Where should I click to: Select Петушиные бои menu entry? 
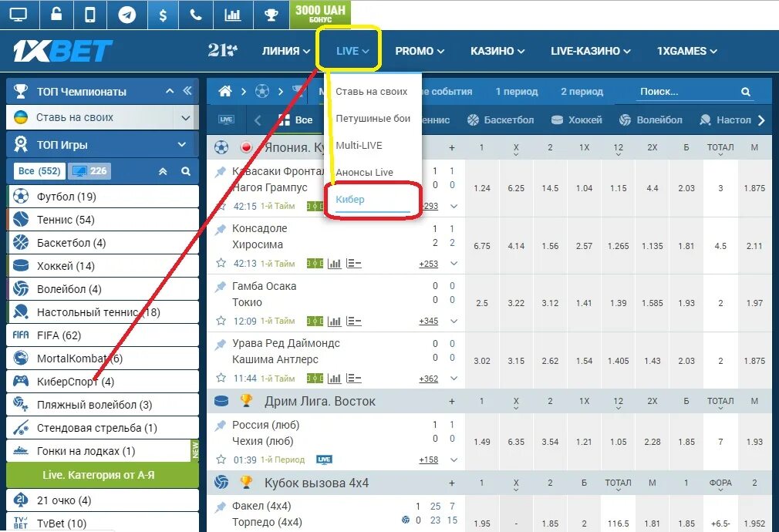tap(373, 118)
